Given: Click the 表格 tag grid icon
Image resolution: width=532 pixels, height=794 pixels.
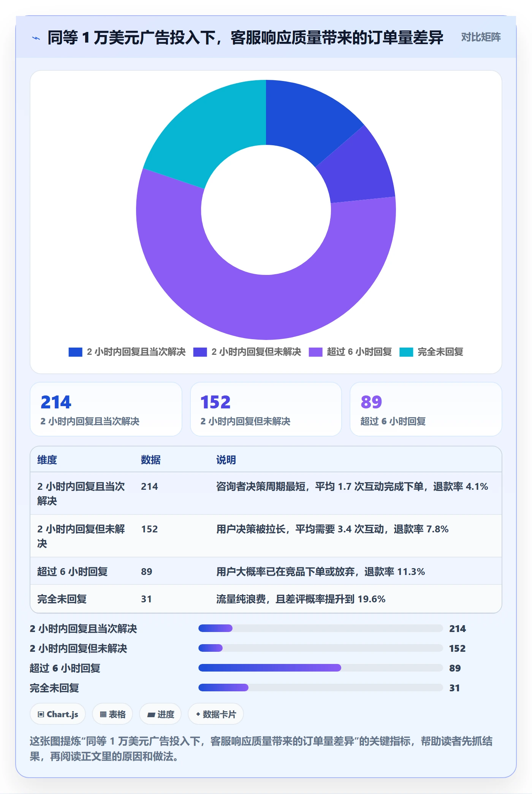Looking at the screenshot, I should point(103,715).
